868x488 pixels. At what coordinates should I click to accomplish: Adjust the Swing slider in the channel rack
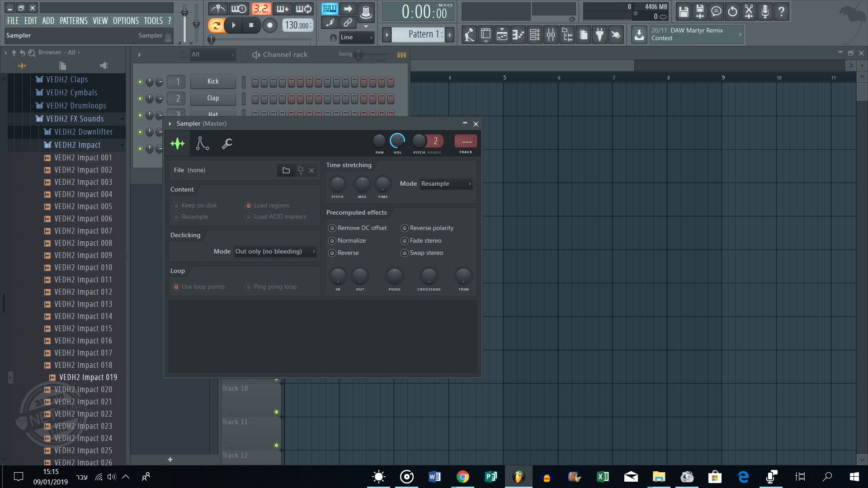359,55
